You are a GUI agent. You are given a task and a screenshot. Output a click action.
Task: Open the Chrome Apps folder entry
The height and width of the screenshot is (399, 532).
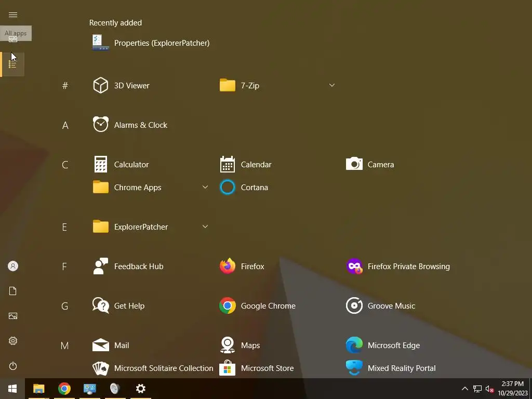[x=151, y=187]
